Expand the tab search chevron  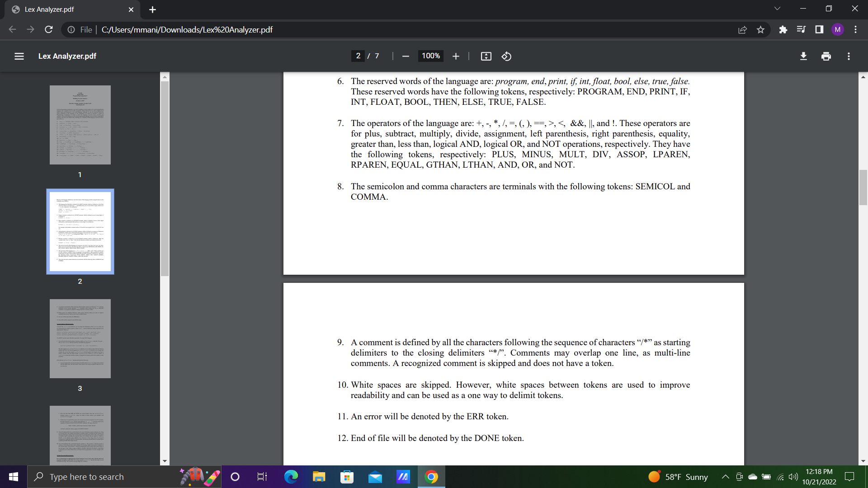click(x=777, y=9)
